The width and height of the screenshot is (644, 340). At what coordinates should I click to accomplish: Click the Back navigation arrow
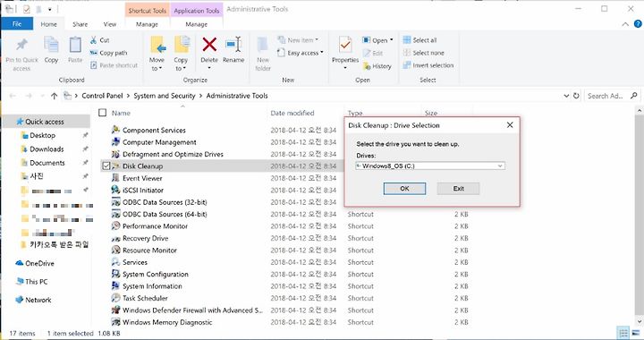pyautogui.click(x=13, y=96)
